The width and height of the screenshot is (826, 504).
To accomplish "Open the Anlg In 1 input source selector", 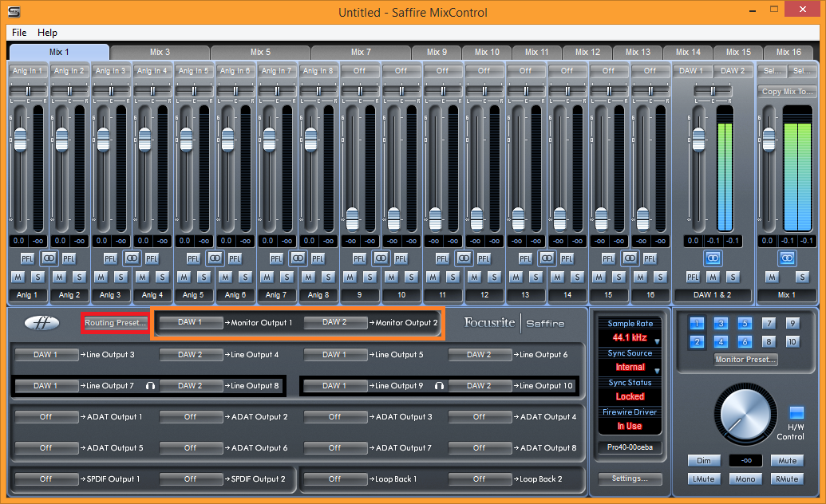I will (27, 70).
